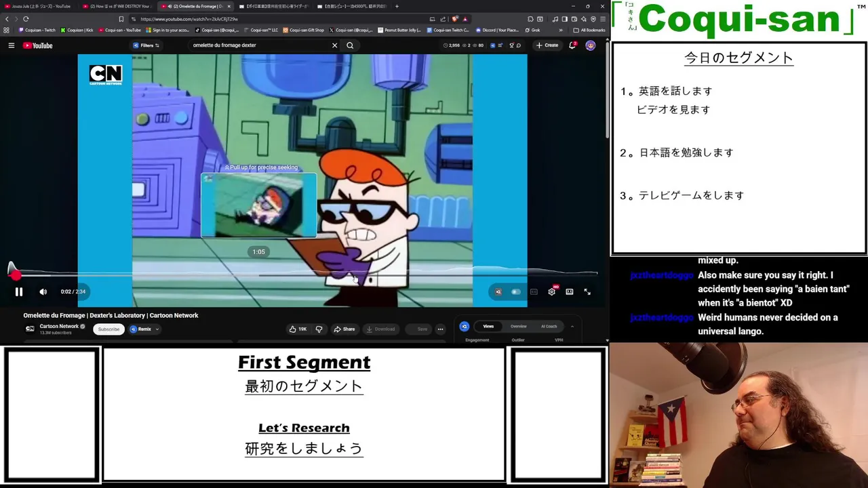Viewport: 868px width, 488px height.
Task: Open the Coquisan | Kick bookmark
Action: coord(77,30)
